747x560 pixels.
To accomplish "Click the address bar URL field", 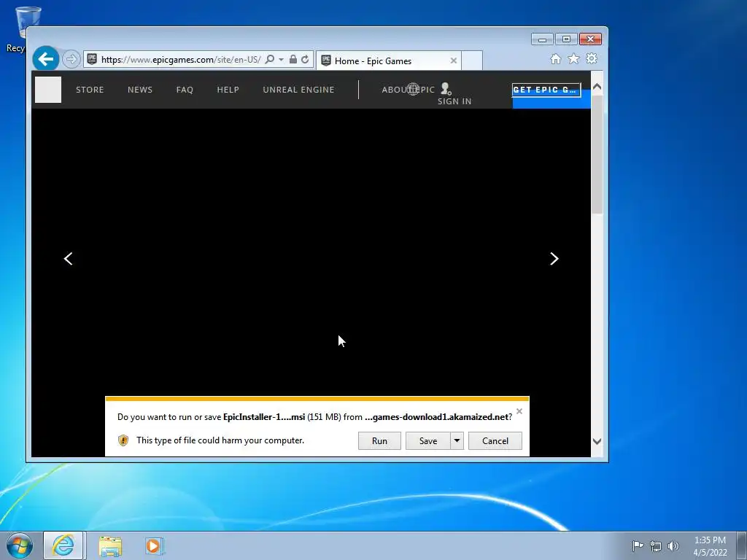I will (181, 60).
